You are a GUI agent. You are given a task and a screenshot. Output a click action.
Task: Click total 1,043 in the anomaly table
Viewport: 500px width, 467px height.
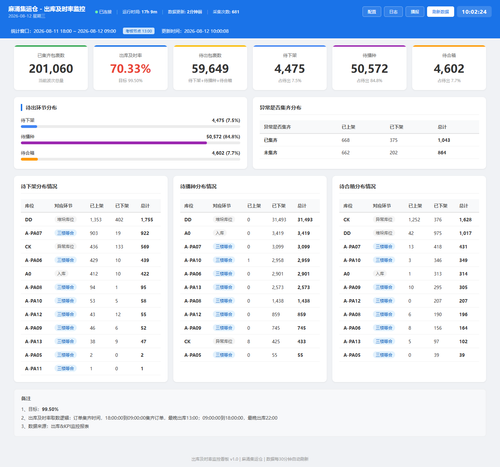(x=444, y=140)
